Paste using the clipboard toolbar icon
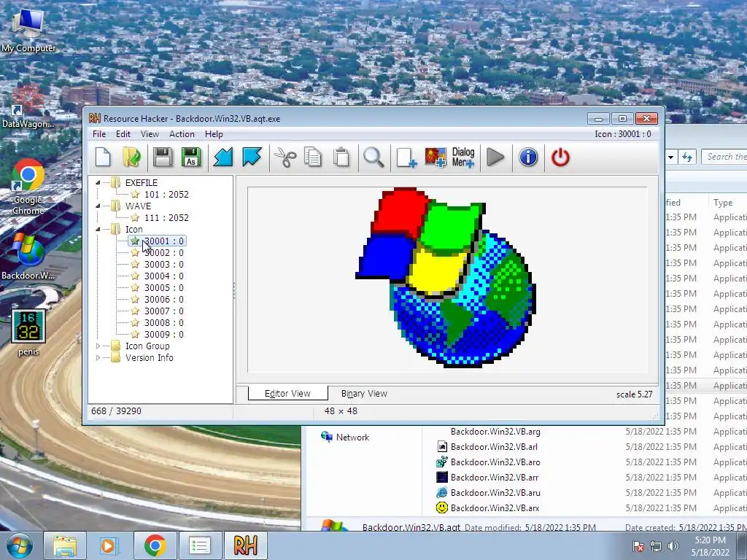This screenshot has height=560, width=747. 341,157
